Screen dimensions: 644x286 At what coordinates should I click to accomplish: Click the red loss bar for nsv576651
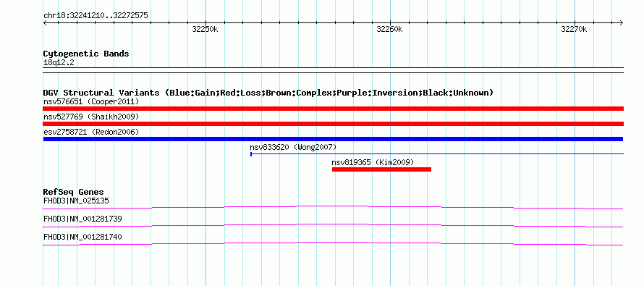[333, 109]
